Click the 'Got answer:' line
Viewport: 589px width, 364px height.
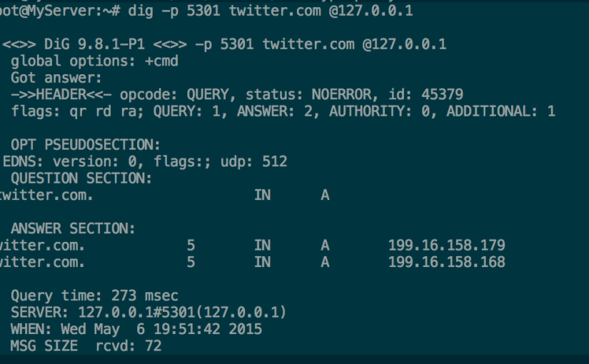[56, 78]
